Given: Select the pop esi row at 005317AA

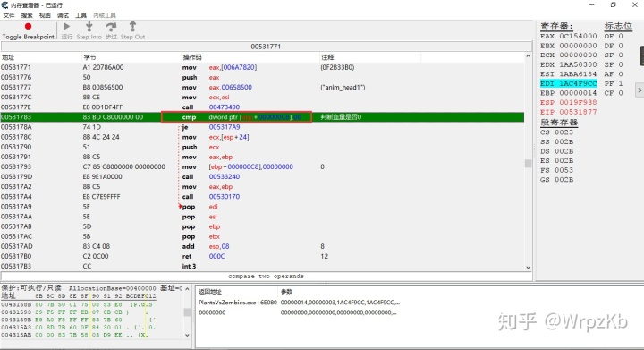Looking at the screenshot, I should (x=262, y=217).
